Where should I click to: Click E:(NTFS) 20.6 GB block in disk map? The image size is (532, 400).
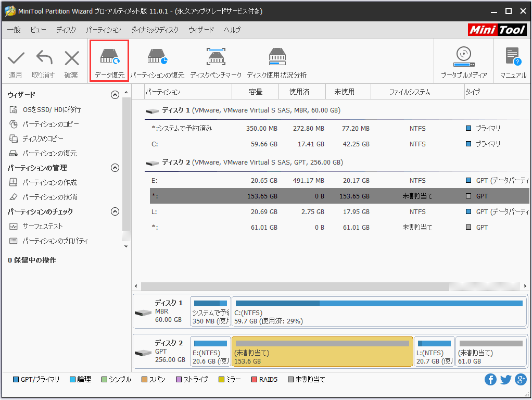click(210, 352)
